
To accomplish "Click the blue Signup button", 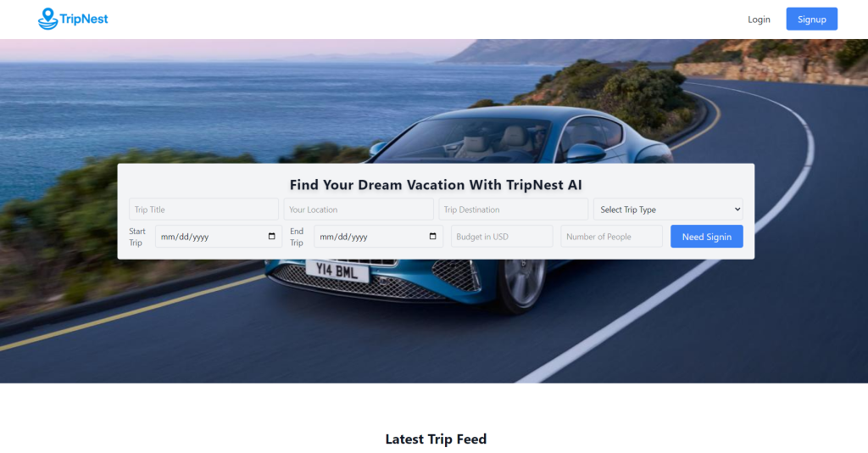I will pyautogui.click(x=811, y=19).
